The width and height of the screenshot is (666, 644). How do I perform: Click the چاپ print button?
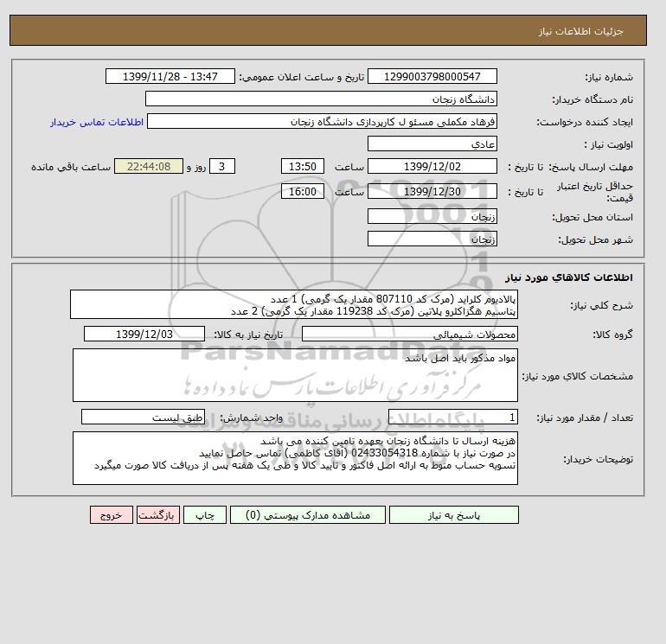point(205,515)
